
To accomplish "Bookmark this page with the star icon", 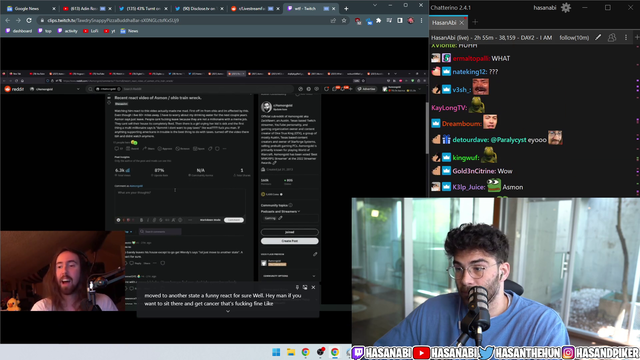I will (344, 20).
